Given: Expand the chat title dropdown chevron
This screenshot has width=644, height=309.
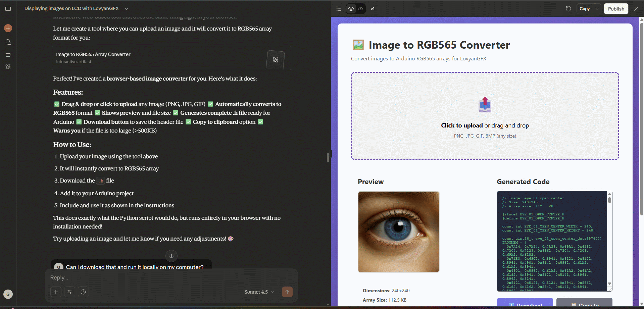Looking at the screenshot, I should (x=127, y=9).
